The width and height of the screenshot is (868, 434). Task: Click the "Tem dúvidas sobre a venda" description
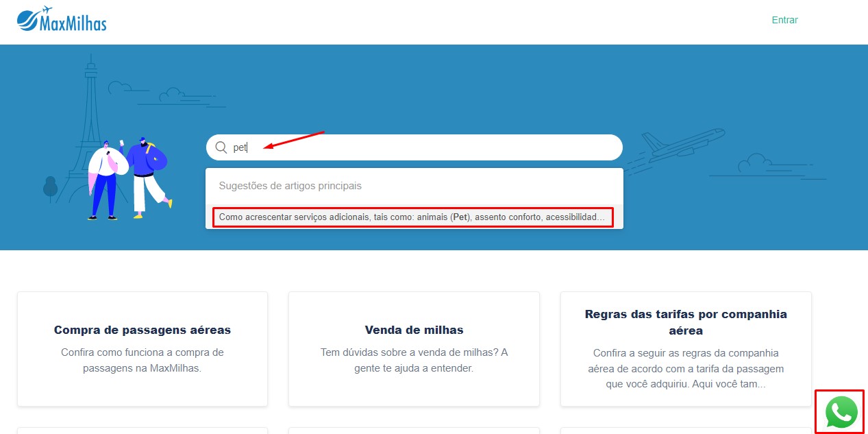point(414,360)
